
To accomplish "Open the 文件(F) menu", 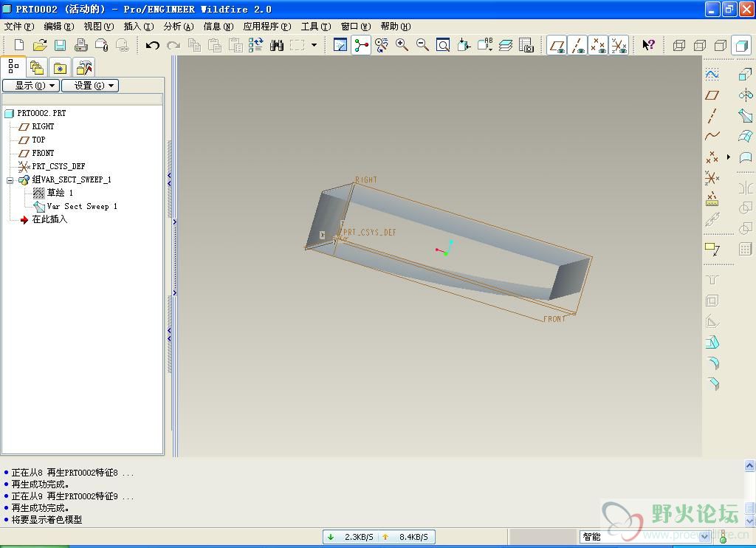I will coord(19,27).
